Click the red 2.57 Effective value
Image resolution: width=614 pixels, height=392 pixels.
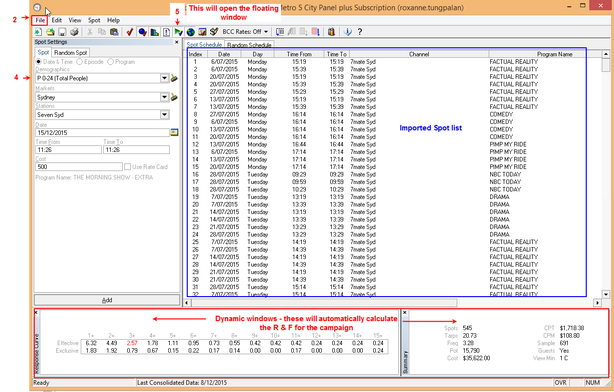click(132, 343)
